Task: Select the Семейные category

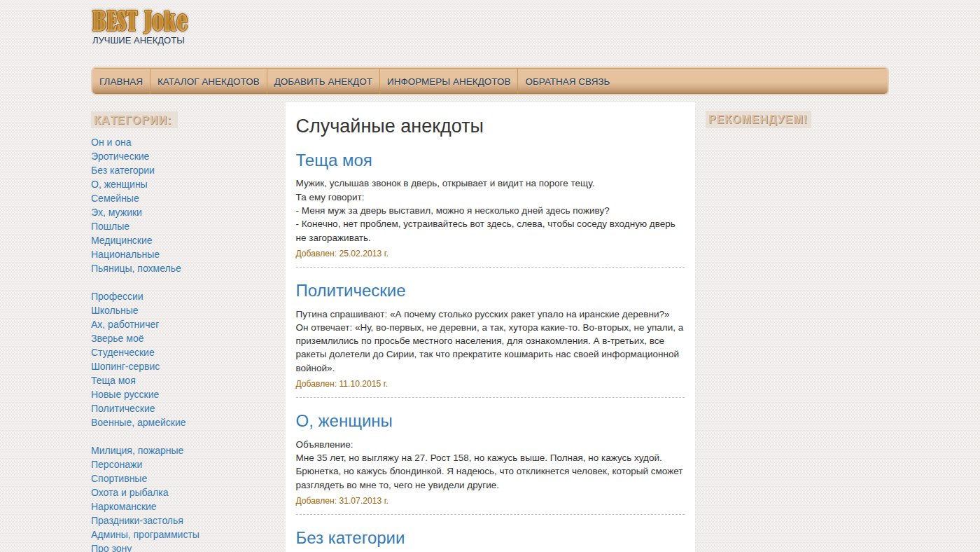Action: click(x=115, y=198)
